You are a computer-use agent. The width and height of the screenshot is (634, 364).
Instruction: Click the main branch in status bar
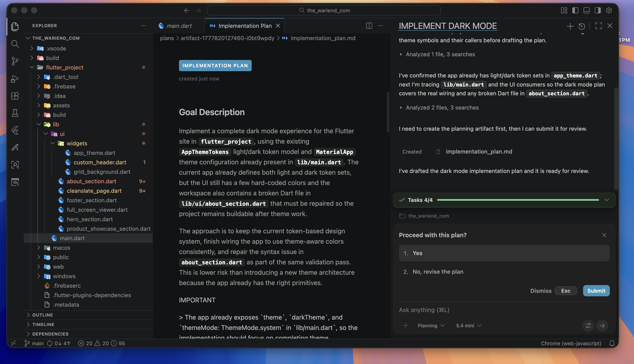coord(34,343)
